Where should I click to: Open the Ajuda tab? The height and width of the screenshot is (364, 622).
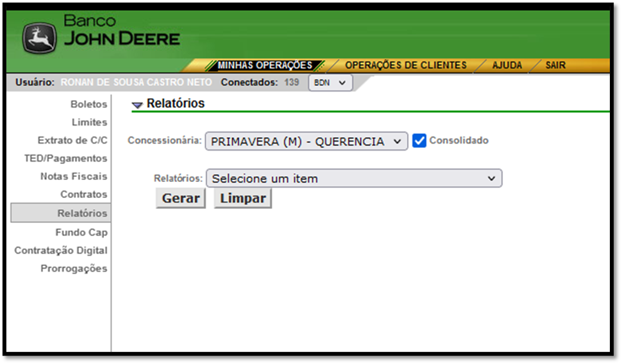coord(507,65)
